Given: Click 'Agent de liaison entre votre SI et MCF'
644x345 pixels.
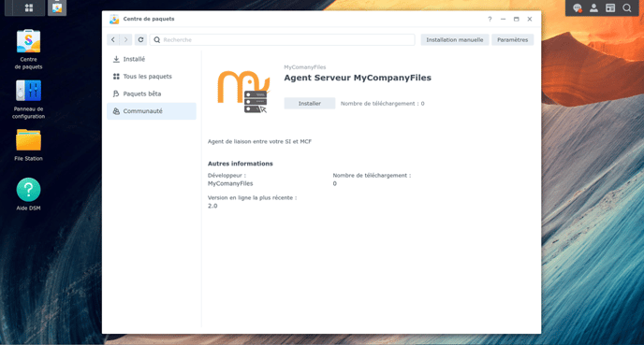Looking at the screenshot, I should click(x=259, y=141).
